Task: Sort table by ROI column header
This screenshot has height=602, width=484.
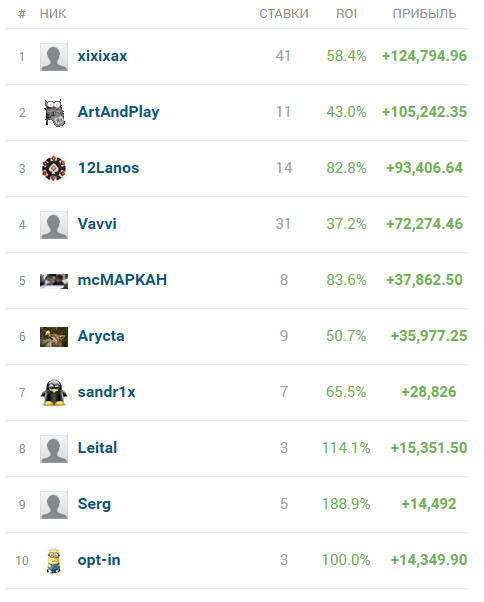Action: [x=346, y=14]
